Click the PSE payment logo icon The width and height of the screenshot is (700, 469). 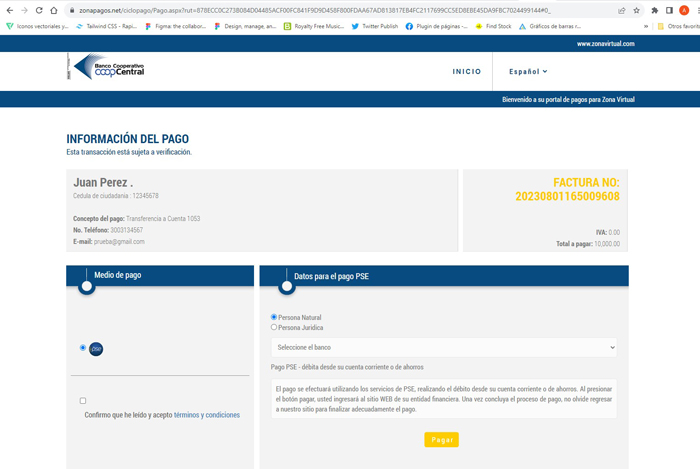(97, 349)
